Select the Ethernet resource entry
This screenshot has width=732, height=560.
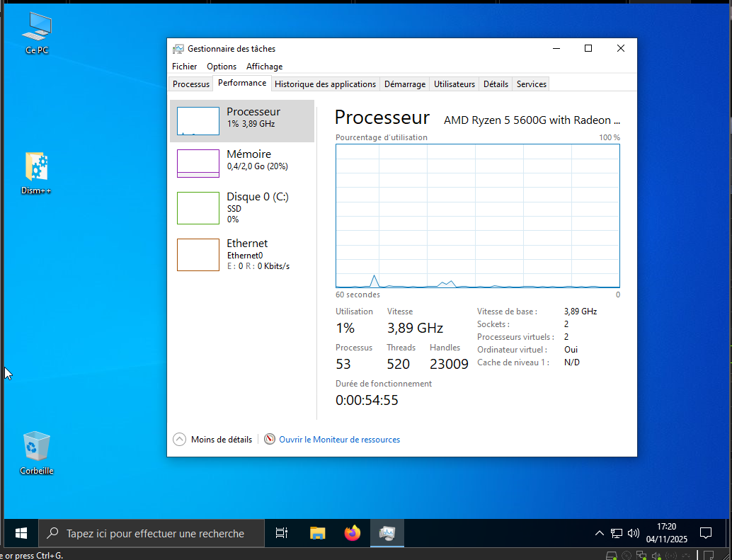(x=242, y=254)
